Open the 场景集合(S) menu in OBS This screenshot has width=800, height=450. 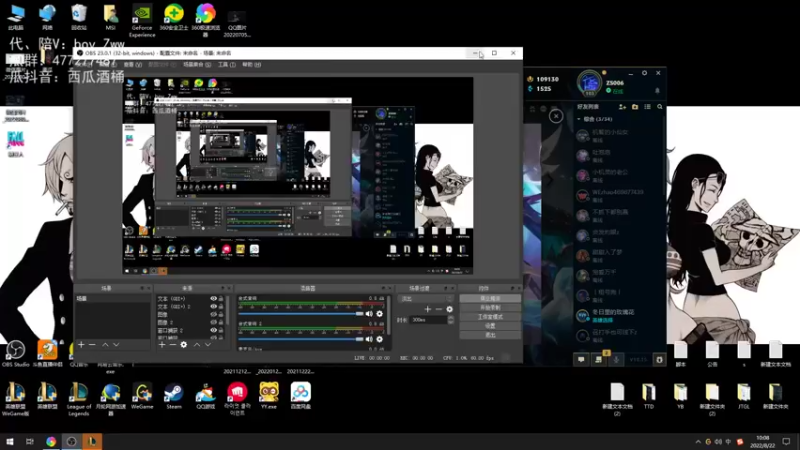coord(197,65)
